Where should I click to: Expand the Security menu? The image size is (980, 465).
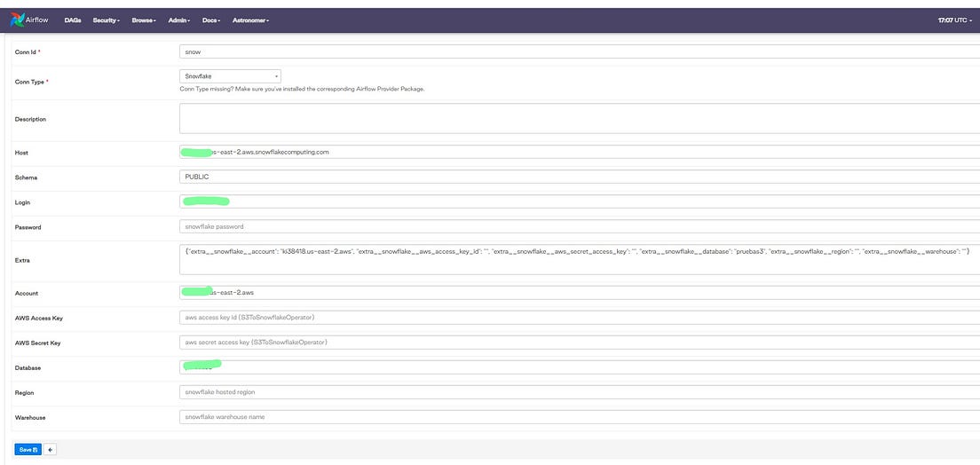(x=107, y=20)
